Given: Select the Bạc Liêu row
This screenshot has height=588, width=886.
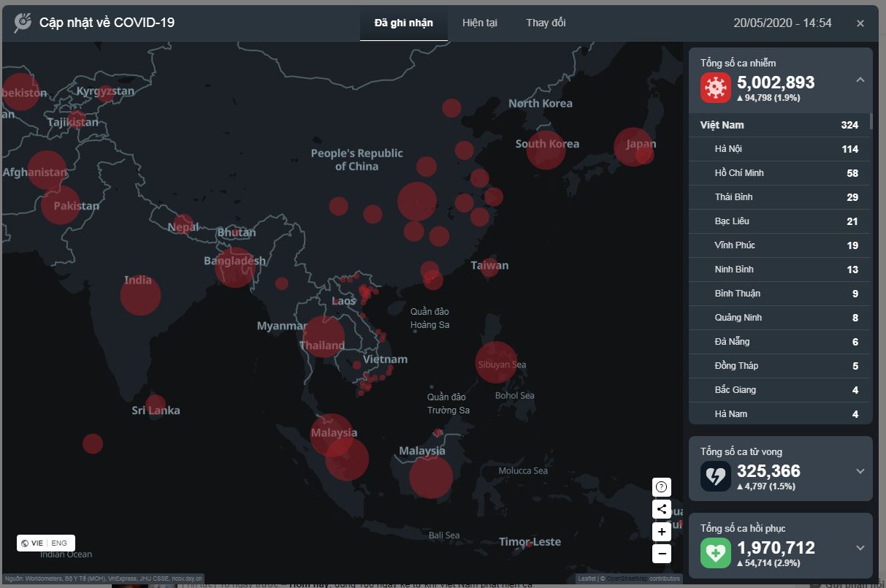Looking at the screenshot, I should [779, 221].
